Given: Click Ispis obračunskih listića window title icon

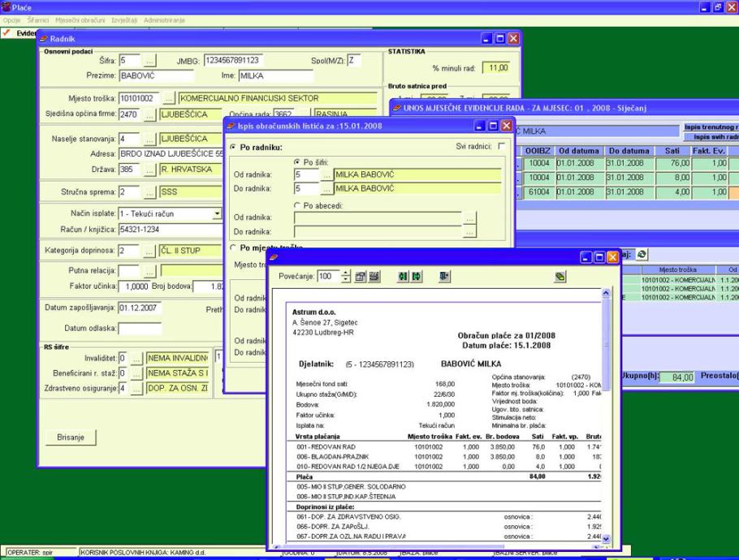Looking at the screenshot, I should pos(231,127).
